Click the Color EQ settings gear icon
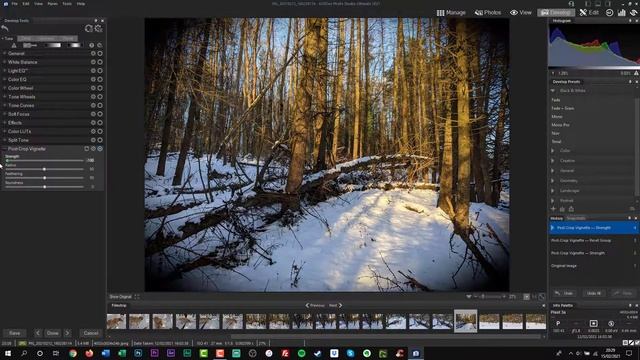This screenshot has width=640, height=360. click(x=93, y=79)
